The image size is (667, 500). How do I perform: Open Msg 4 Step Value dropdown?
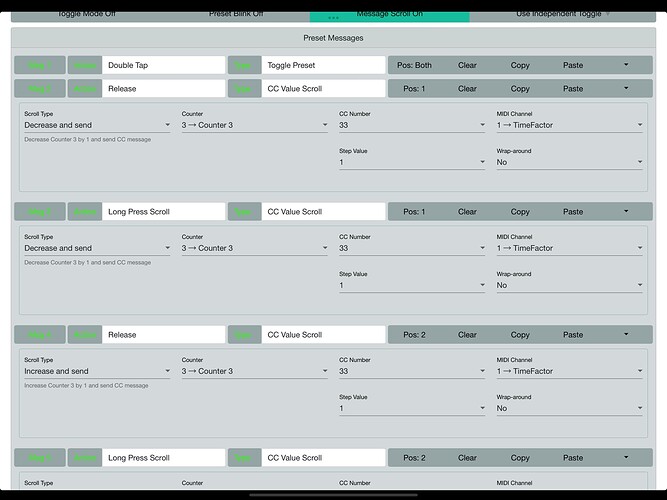click(412, 408)
